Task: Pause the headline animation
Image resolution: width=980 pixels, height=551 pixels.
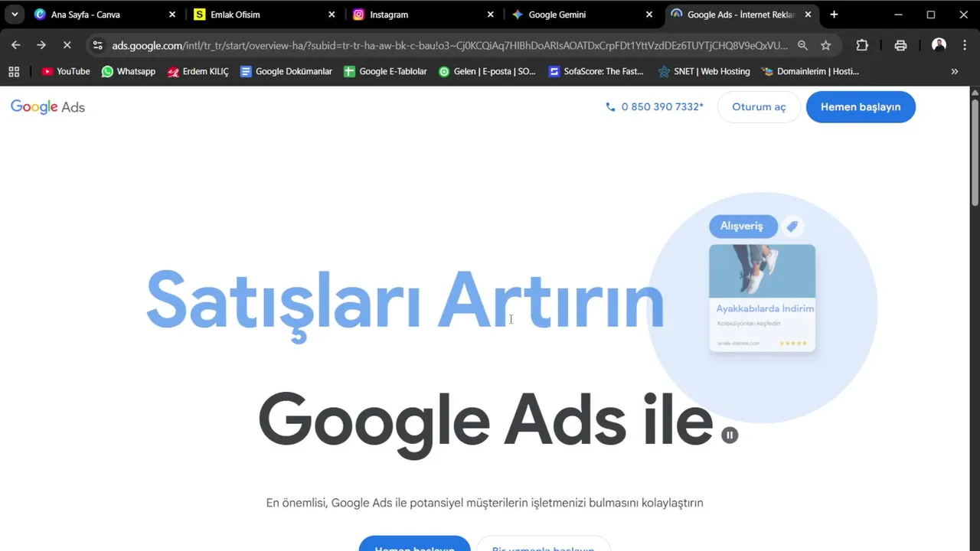Action: click(730, 435)
